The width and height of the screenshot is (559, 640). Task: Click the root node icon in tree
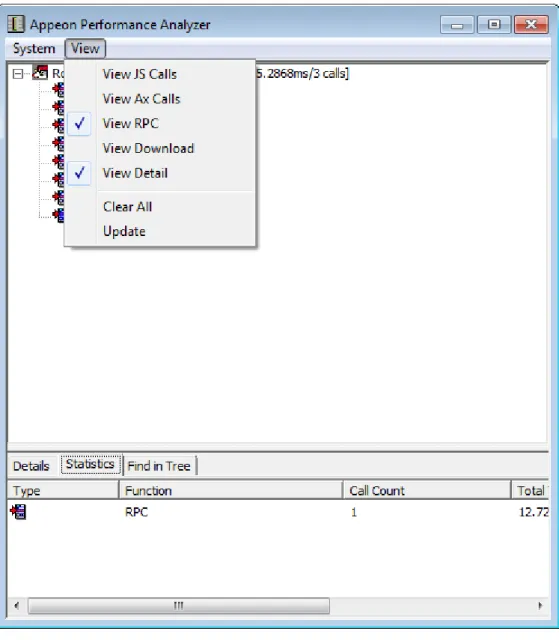click(40, 73)
